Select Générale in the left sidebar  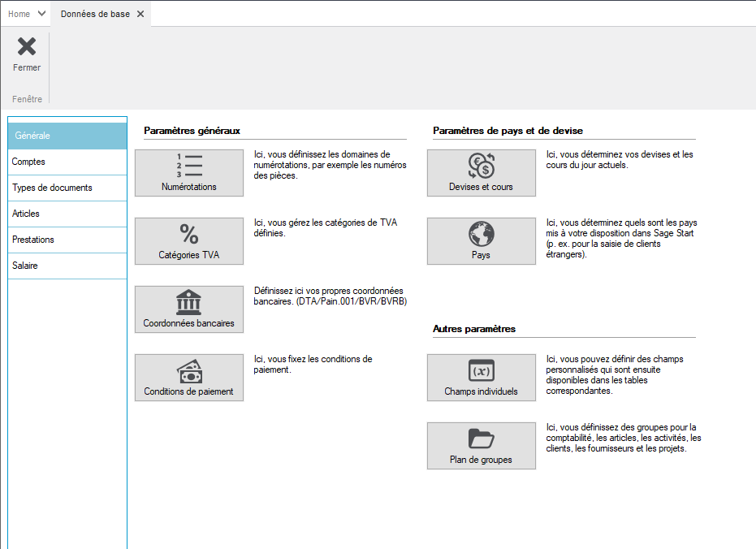[x=67, y=136]
